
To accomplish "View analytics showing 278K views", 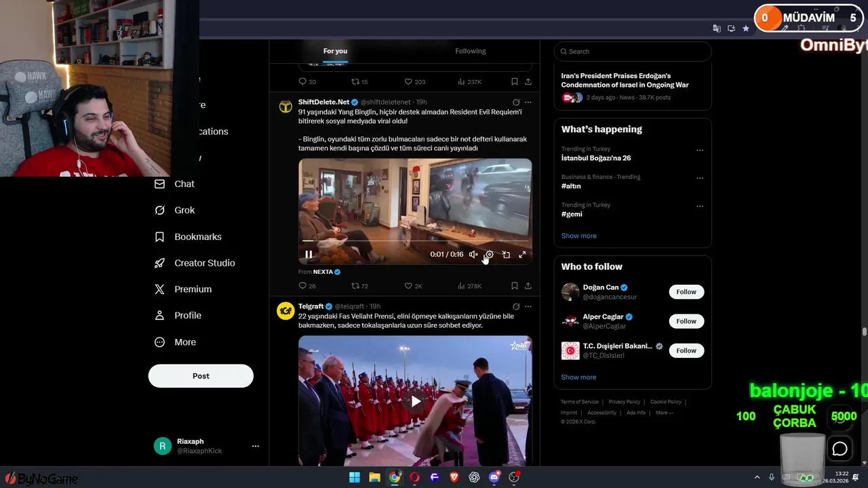I will point(469,286).
